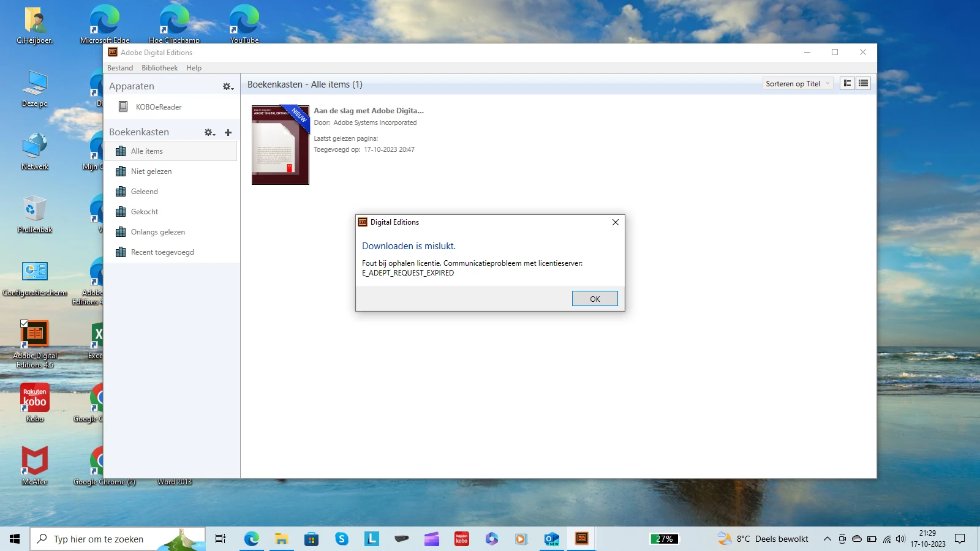Image resolution: width=980 pixels, height=551 pixels.
Task: Open C.Heijboer folder on desktop
Action: (x=35, y=24)
